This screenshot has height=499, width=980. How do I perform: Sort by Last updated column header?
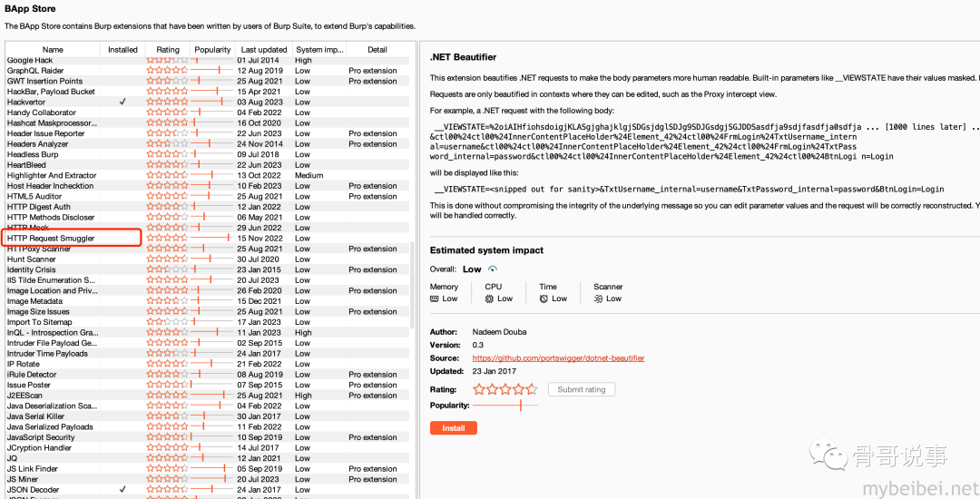point(264,49)
